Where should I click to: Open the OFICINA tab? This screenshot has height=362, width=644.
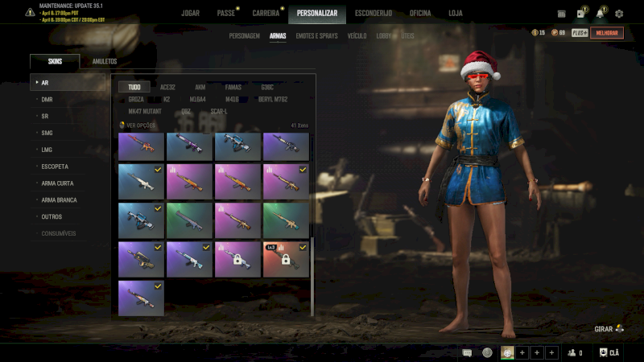click(x=420, y=13)
